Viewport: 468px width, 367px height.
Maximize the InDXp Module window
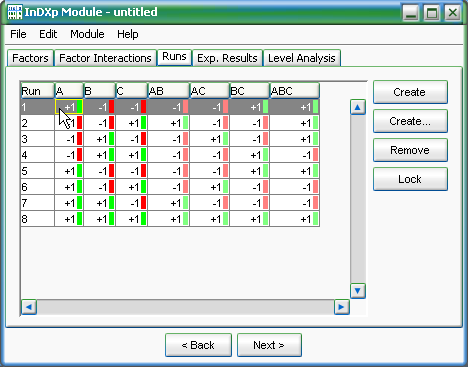tap(432, 13)
